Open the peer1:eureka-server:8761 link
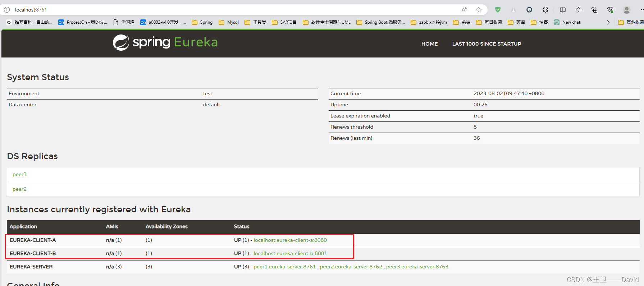This screenshot has height=286, width=644. [284, 267]
